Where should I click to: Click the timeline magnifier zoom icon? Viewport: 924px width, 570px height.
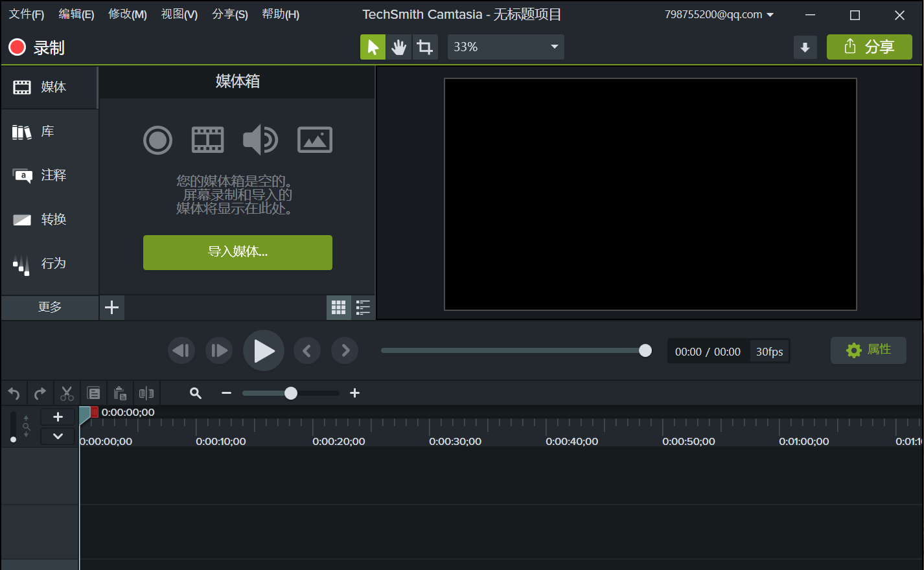click(x=196, y=393)
